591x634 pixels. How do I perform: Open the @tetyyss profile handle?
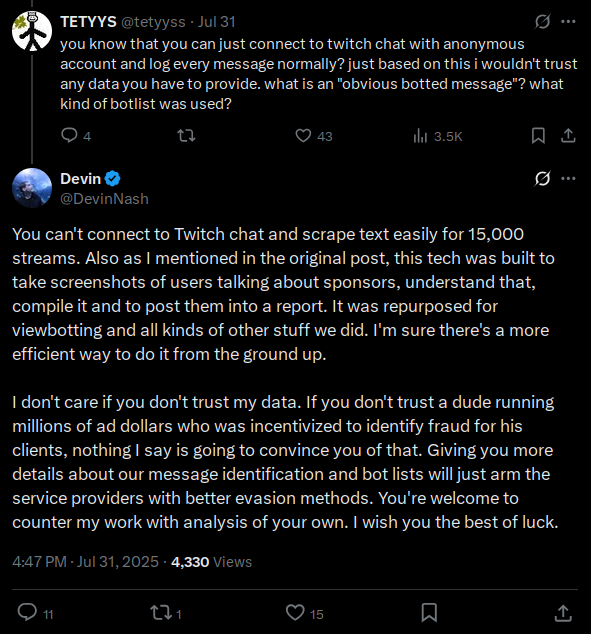pos(153,22)
